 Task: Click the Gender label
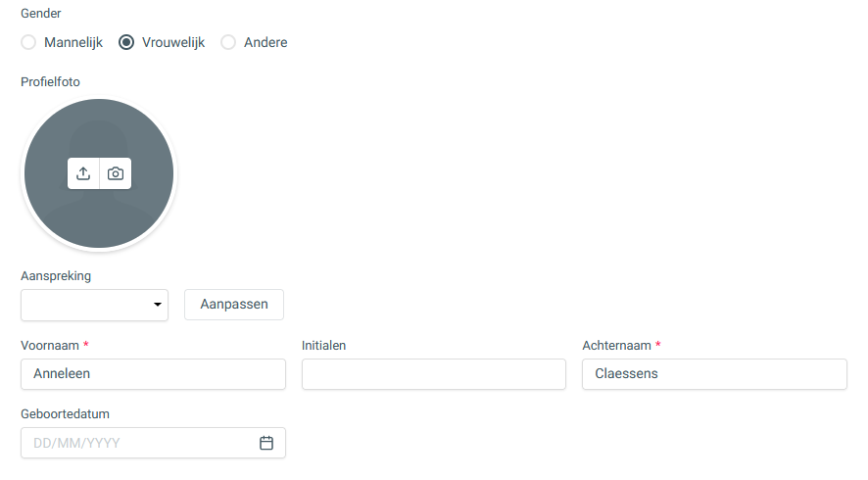[x=40, y=14]
